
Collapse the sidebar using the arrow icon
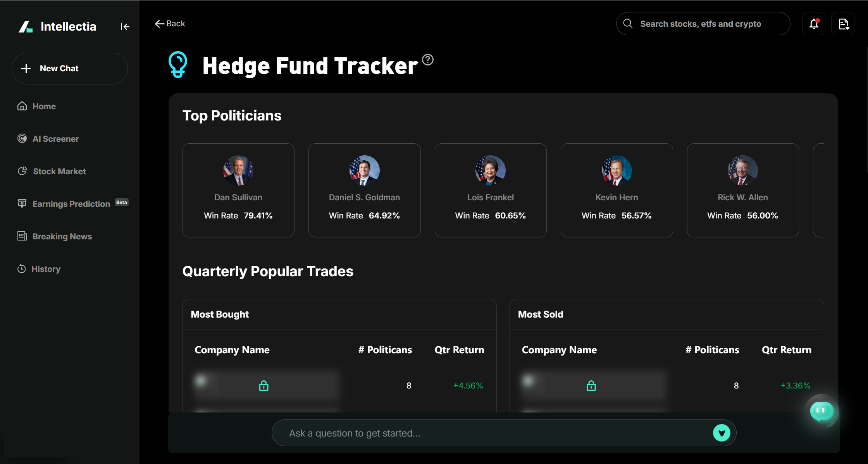coord(125,26)
